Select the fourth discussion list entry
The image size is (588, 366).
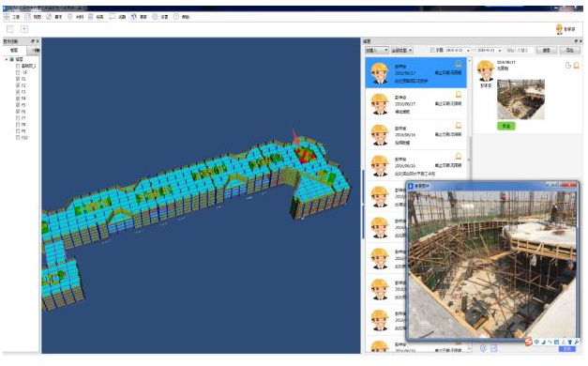click(x=415, y=165)
